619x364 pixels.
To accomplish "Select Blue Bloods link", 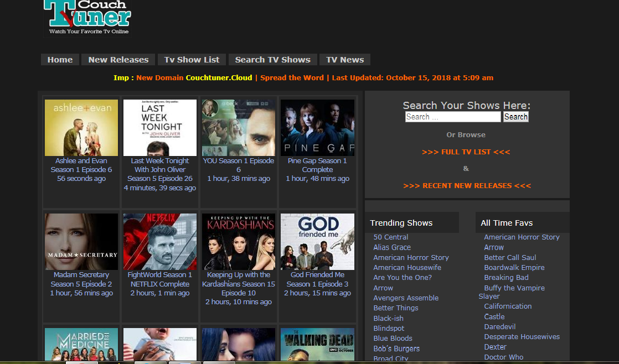I will click(393, 338).
